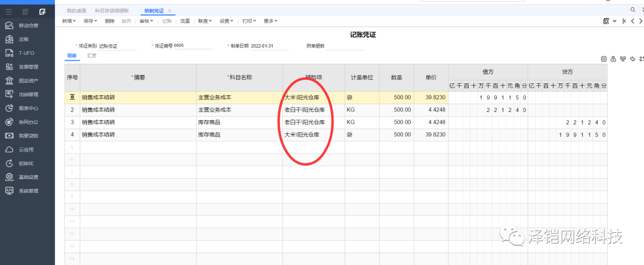
Task: Open the 打印 dropdown
Action: pos(249,21)
